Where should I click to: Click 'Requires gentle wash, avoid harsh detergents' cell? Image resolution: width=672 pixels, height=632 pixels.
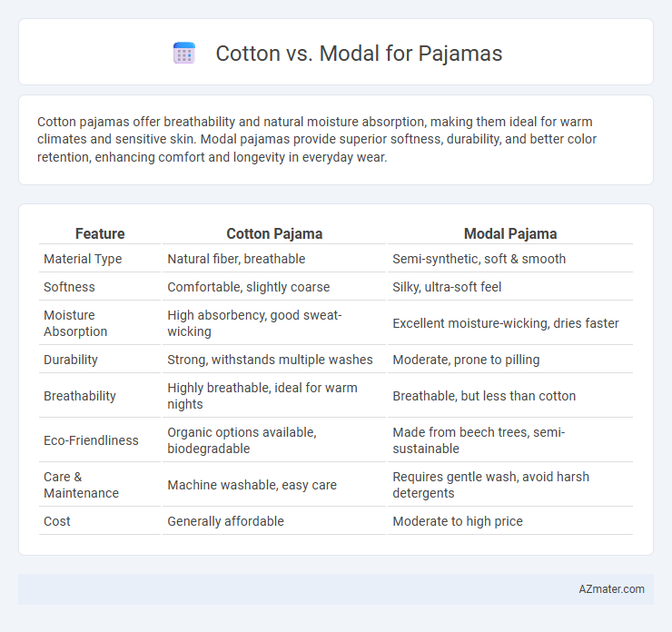[x=490, y=485]
